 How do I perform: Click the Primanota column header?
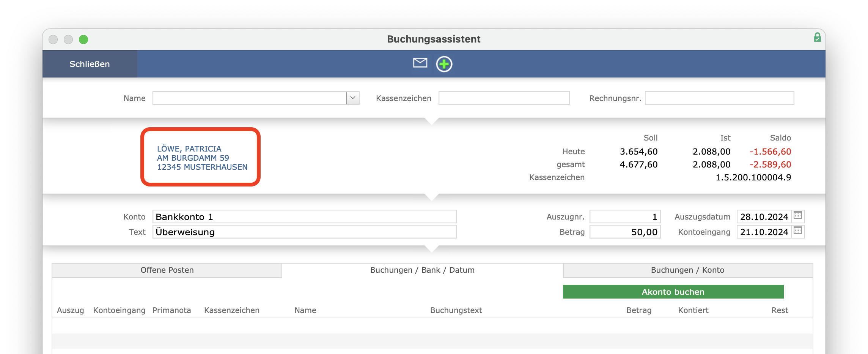171,310
